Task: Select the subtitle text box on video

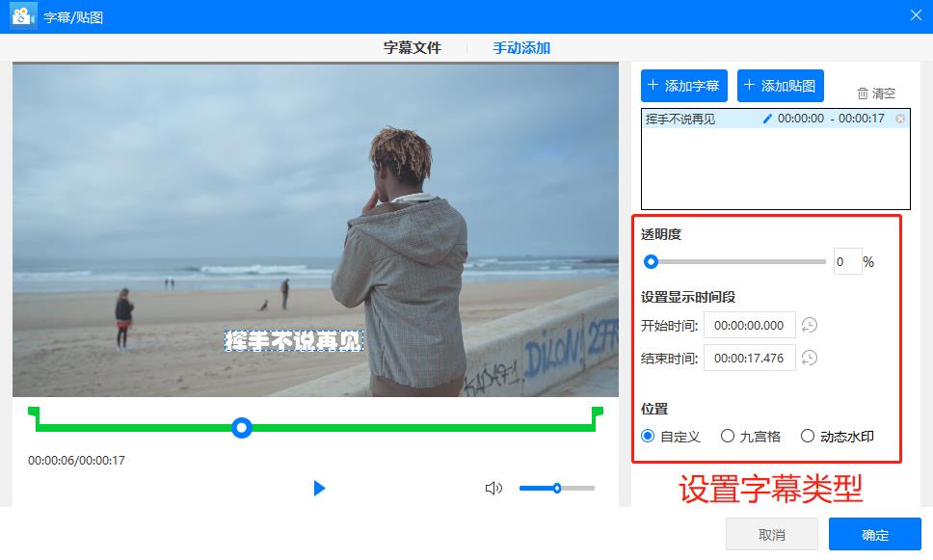Action: point(293,341)
